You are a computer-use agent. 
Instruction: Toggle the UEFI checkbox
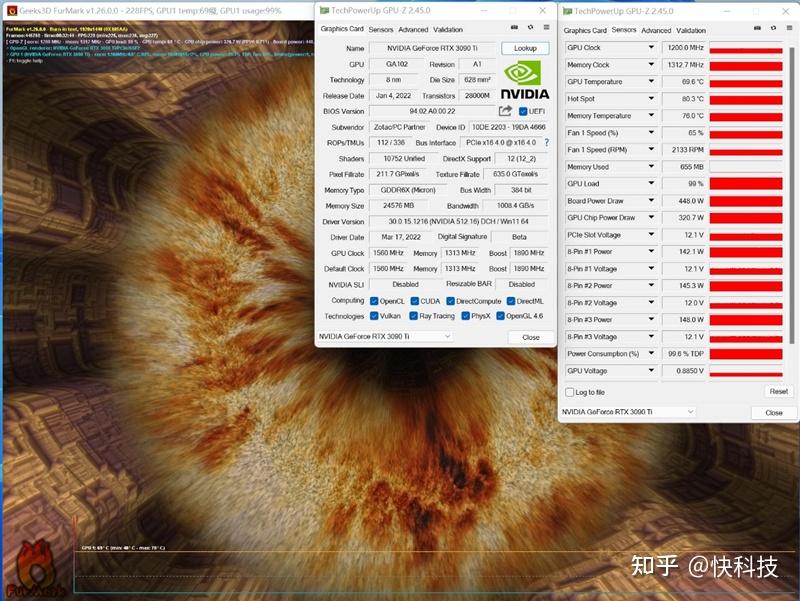click(x=524, y=111)
